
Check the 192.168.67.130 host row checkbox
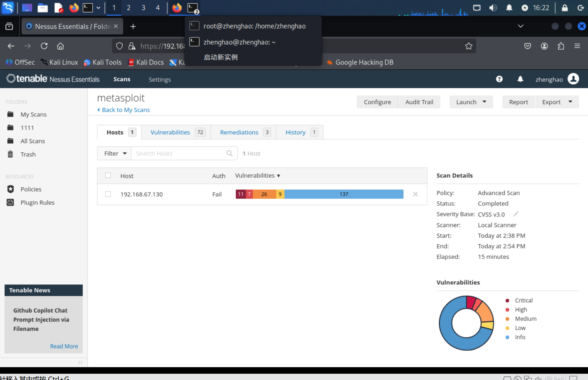(108, 194)
